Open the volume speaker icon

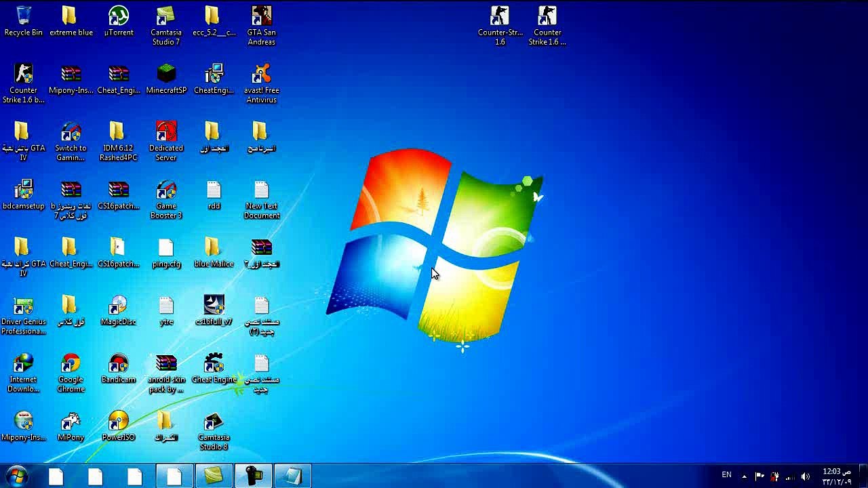pos(805,476)
